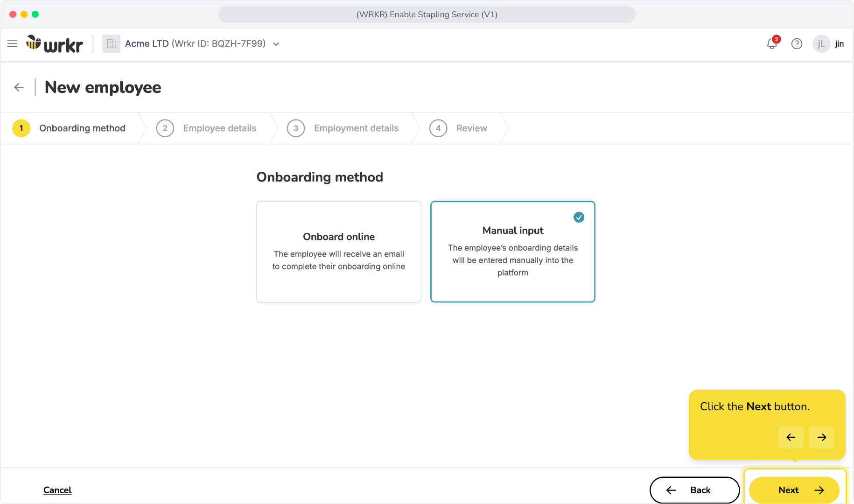Click the jL user avatar
854x504 pixels.
821,44
